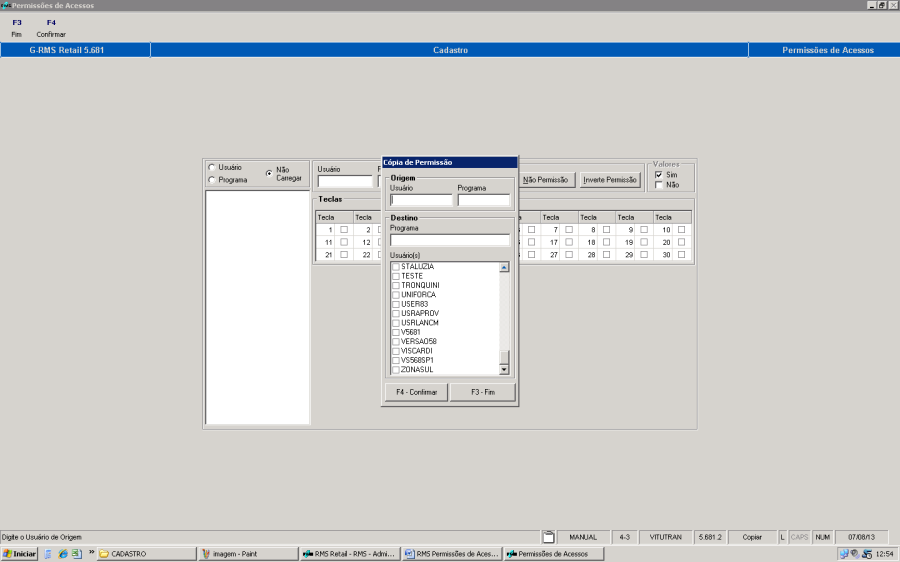900x562 pixels.
Task: Switch to RMS Retail - RMS - Admi... taskbar window
Action: [350, 554]
